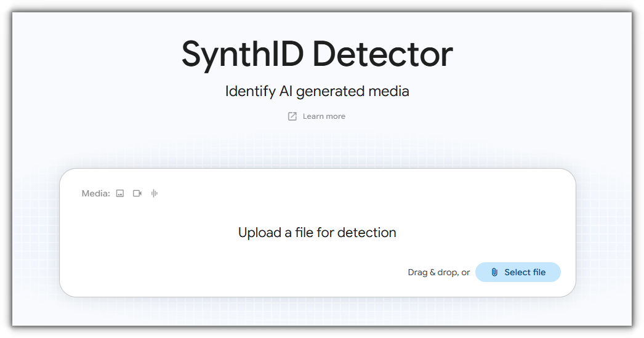Click the image media type icon
The width and height of the screenshot is (644, 338).
pyautogui.click(x=120, y=193)
